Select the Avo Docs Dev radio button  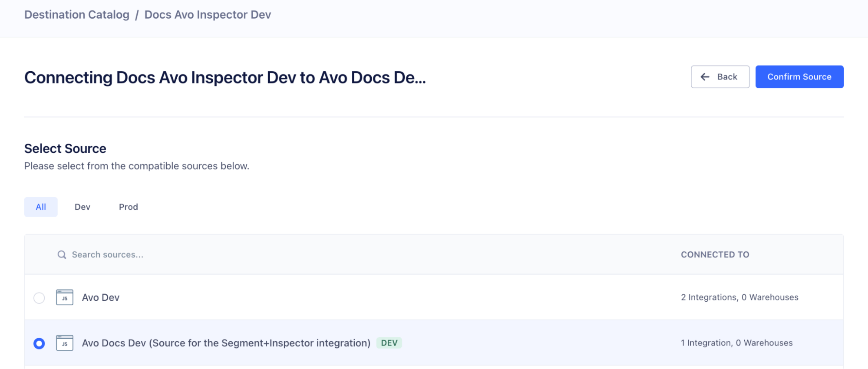[39, 343]
